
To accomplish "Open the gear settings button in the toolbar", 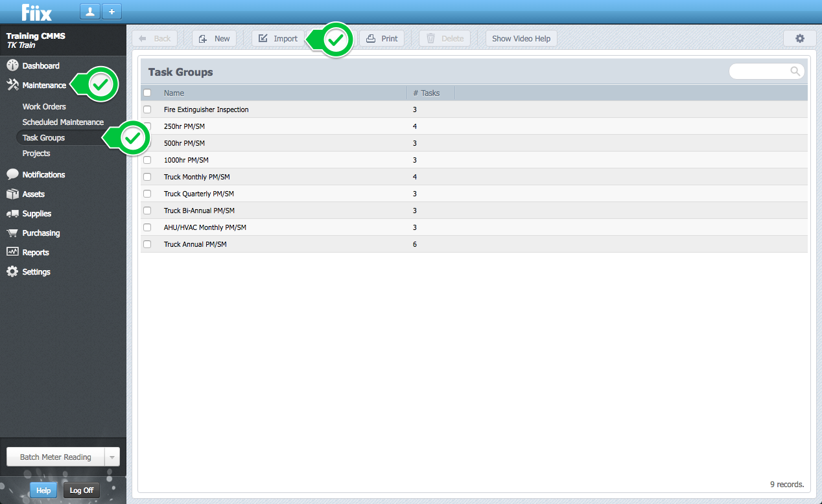I will pyautogui.click(x=799, y=38).
